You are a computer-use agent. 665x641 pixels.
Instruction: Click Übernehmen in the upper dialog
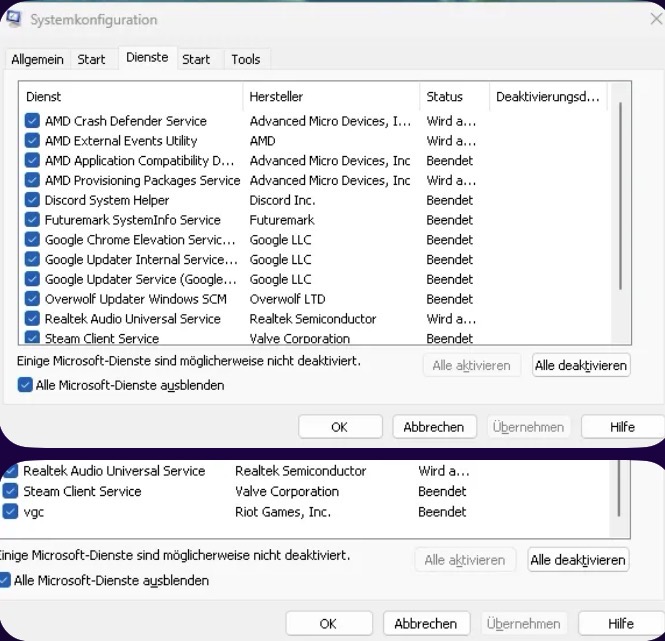[528, 427]
